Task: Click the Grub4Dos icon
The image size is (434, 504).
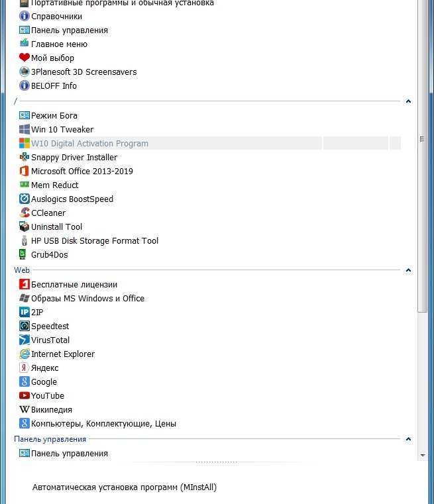Action: (23, 254)
